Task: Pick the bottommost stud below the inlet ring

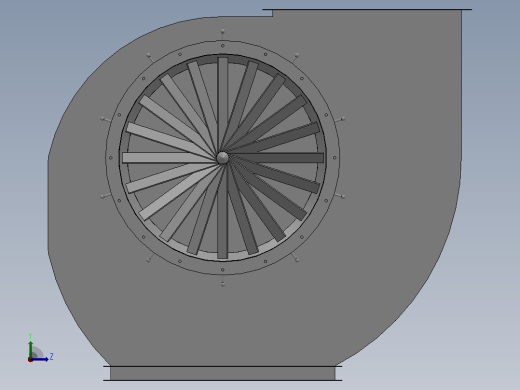Action: (x=223, y=284)
